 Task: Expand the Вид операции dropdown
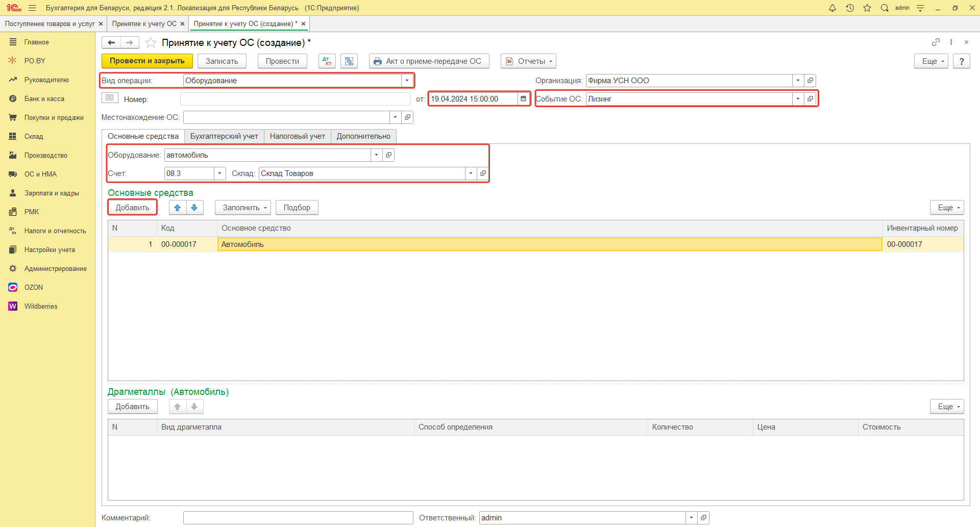[407, 81]
